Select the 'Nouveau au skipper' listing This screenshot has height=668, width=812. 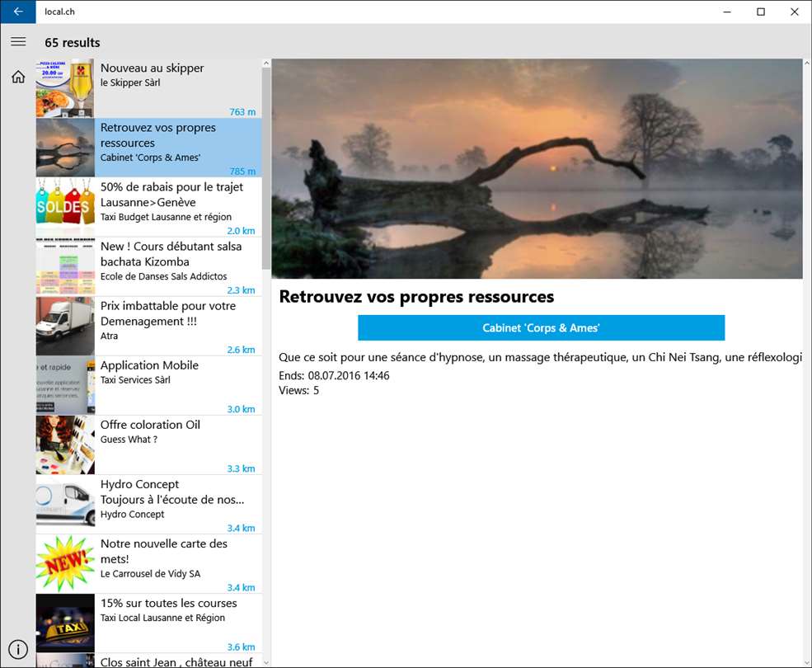point(148,88)
